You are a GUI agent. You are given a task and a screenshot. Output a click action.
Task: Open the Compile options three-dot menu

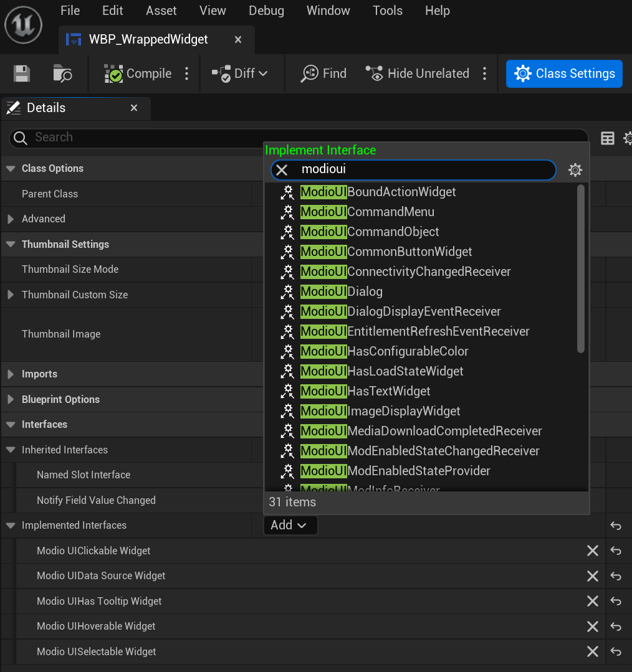click(186, 73)
